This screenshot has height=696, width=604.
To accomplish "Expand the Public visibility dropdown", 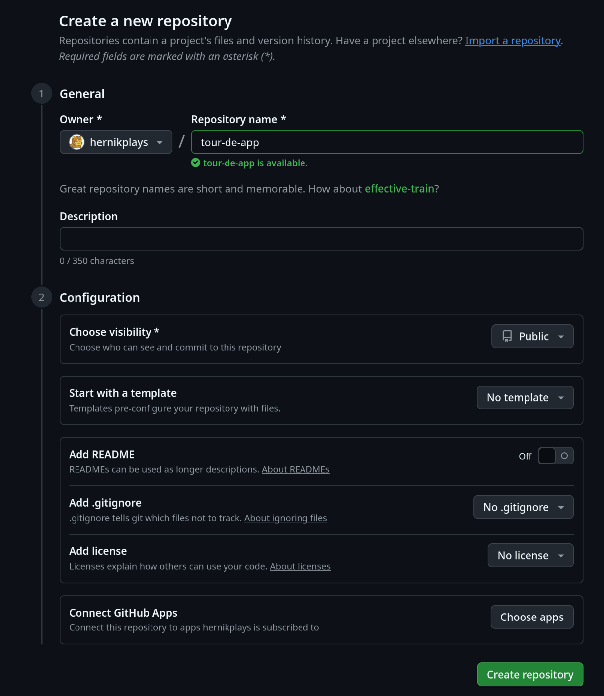I will 532,336.
